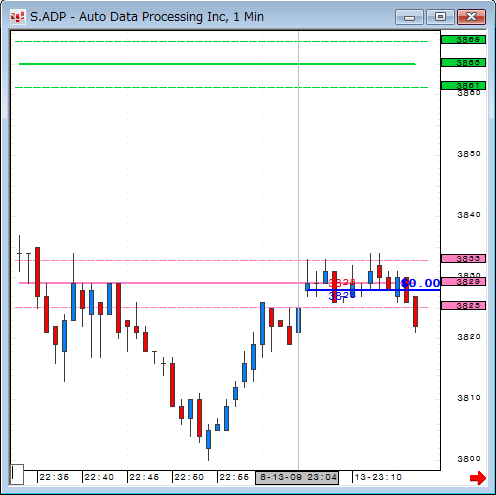Click the thick blue order line
The width and height of the screenshot is (496, 495).
coord(373,290)
